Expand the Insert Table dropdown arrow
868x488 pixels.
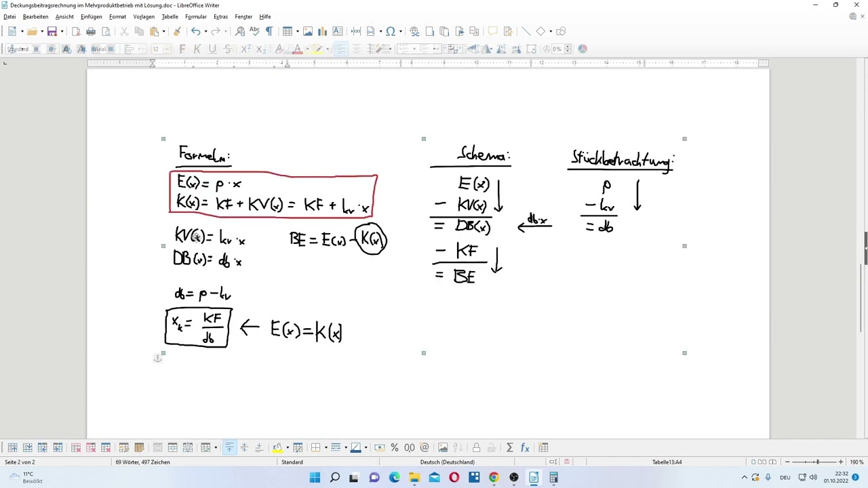click(298, 31)
